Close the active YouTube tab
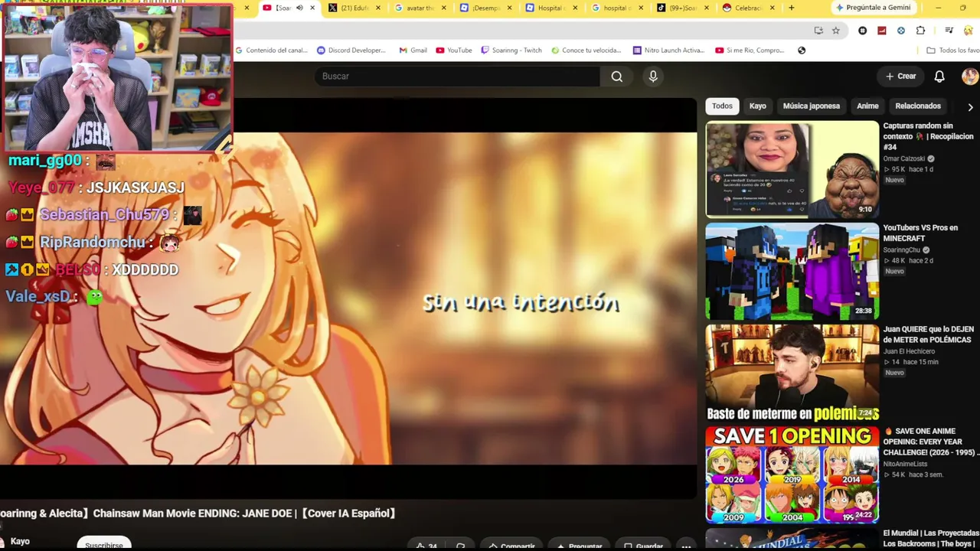The height and width of the screenshot is (551, 980). pos(312,8)
